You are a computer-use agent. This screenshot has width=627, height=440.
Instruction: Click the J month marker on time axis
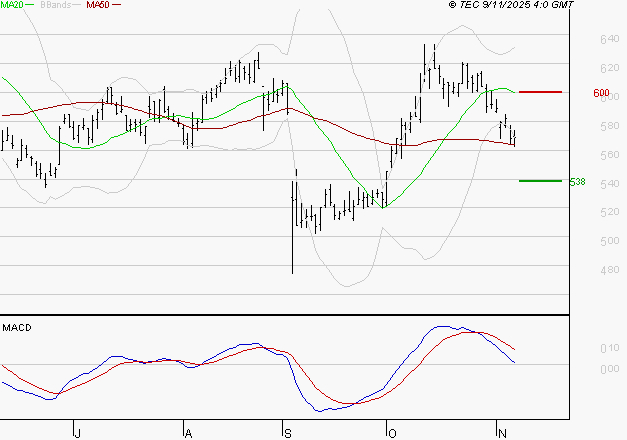(x=78, y=434)
